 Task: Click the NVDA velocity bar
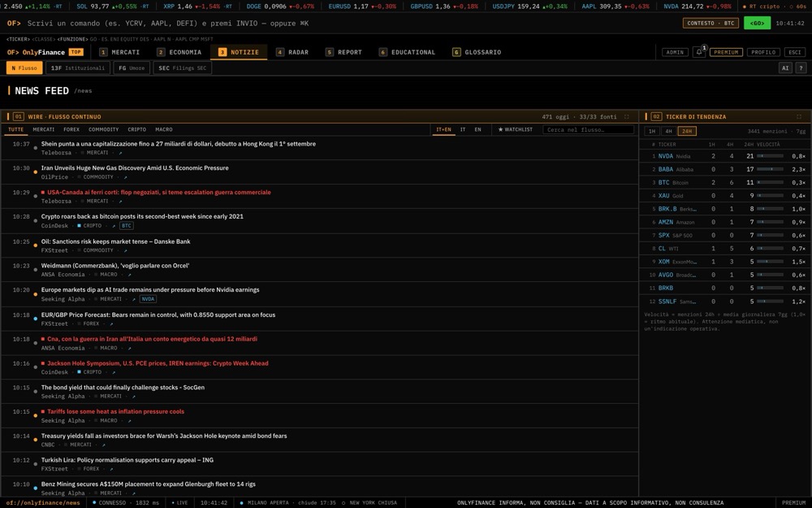[770, 156]
